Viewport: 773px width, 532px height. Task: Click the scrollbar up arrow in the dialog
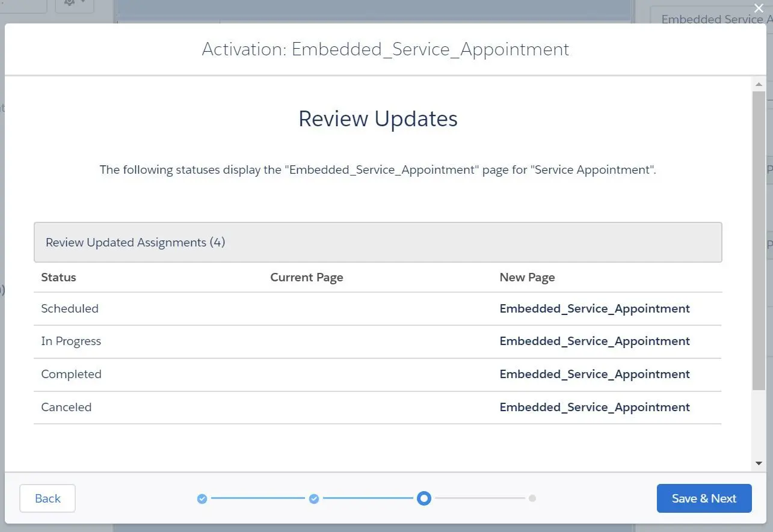click(x=759, y=84)
